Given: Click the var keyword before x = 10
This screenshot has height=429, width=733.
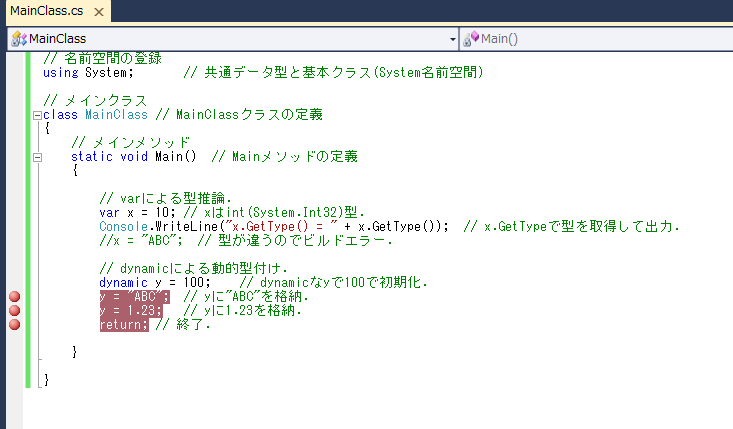Looking at the screenshot, I should [109, 213].
